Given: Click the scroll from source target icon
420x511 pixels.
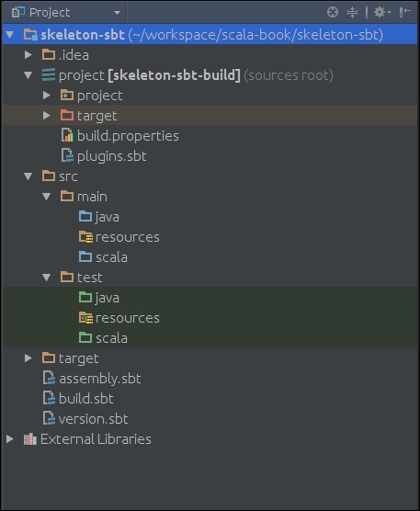Looking at the screenshot, I should 333,12.
